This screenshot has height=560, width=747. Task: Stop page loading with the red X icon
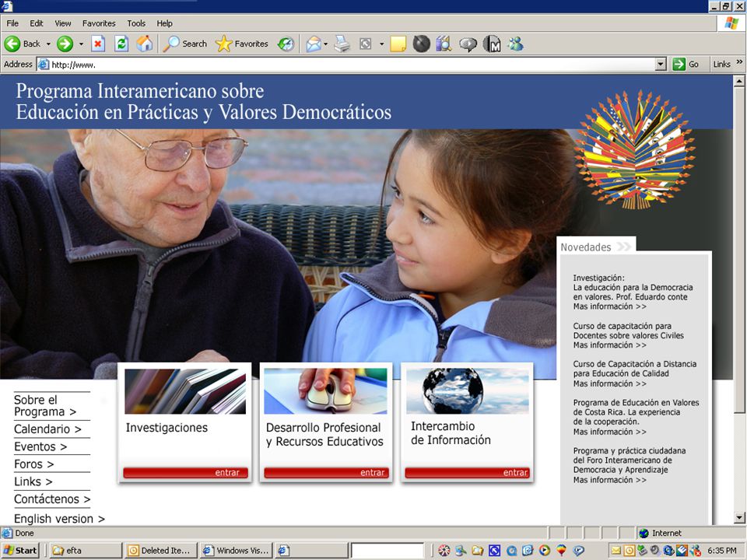click(x=98, y=44)
